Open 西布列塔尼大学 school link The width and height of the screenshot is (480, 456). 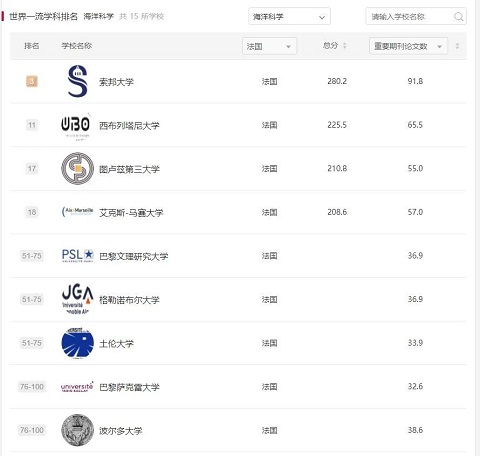(129, 126)
